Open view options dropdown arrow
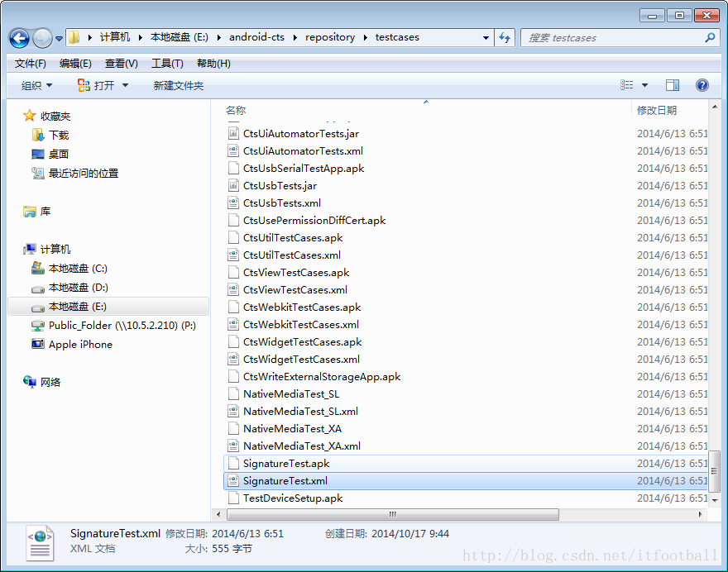 [x=644, y=85]
